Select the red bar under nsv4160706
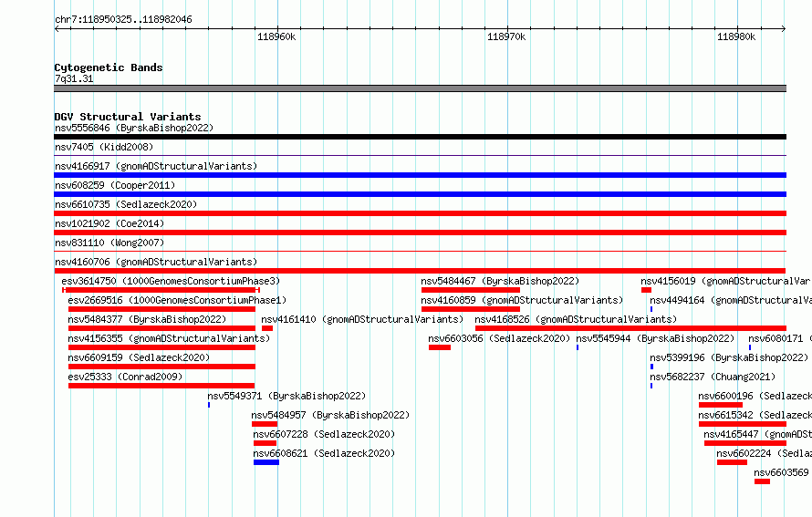 (420, 271)
